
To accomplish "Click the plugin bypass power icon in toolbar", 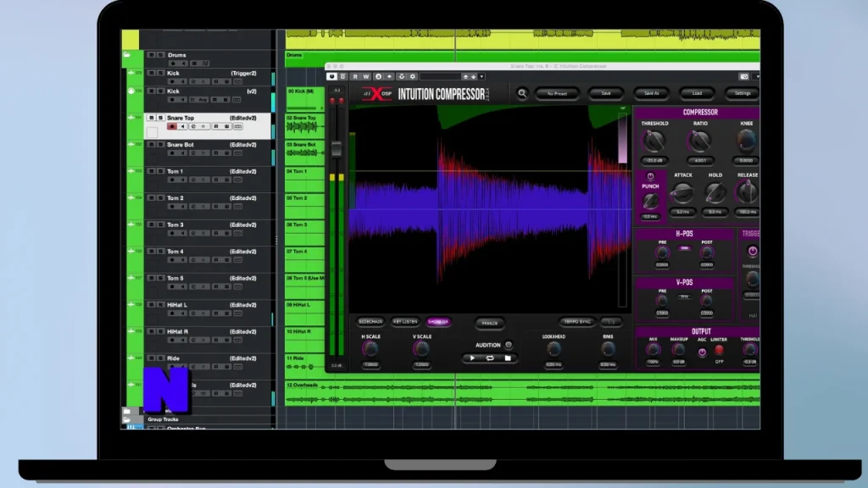I will click(x=331, y=77).
